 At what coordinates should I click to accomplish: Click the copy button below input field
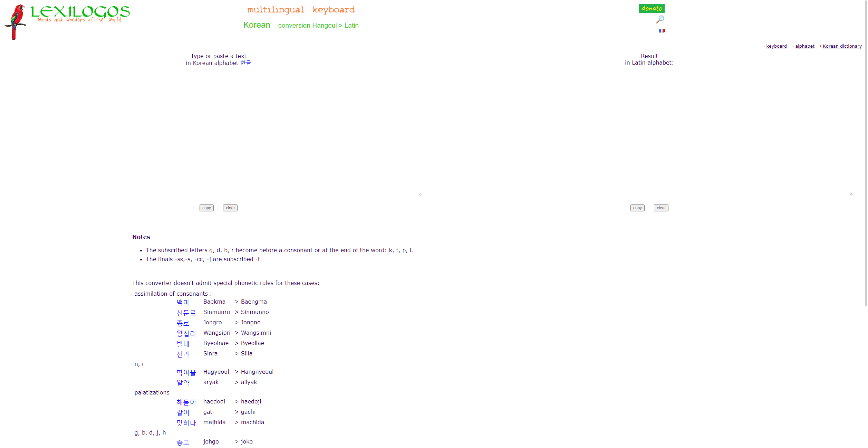point(207,208)
